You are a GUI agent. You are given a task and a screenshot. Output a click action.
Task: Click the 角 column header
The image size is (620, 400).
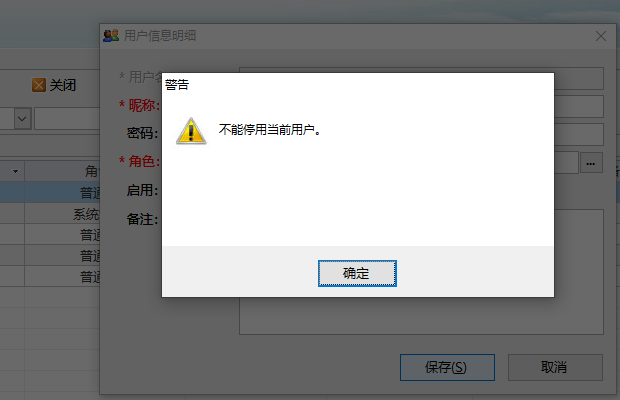pyautogui.click(x=62, y=171)
